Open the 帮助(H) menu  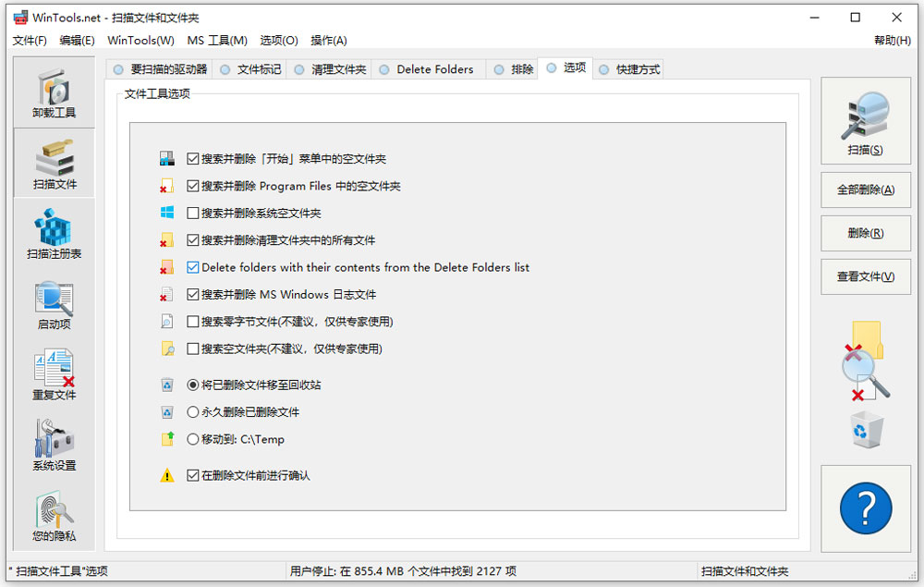(893, 40)
